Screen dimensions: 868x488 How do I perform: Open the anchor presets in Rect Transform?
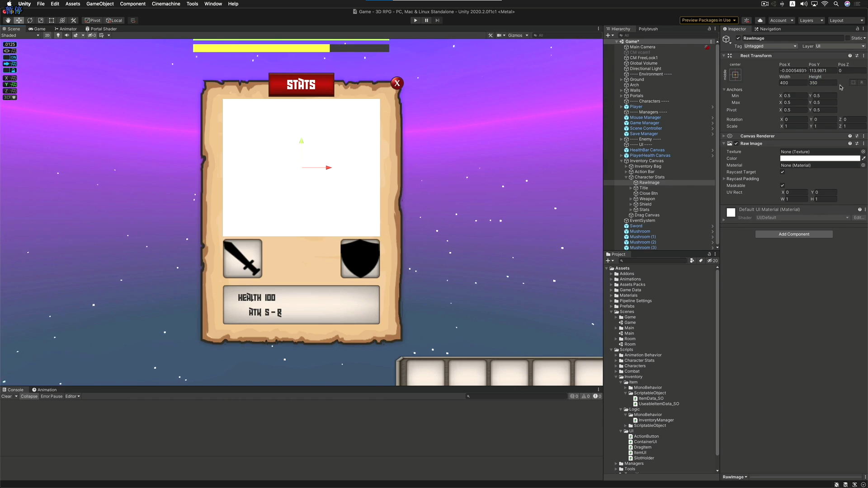click(x=735, y=75)
